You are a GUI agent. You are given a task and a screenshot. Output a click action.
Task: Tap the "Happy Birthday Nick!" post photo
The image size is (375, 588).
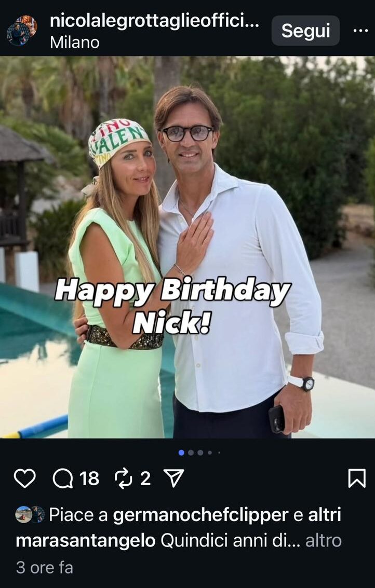coord(187,247)
